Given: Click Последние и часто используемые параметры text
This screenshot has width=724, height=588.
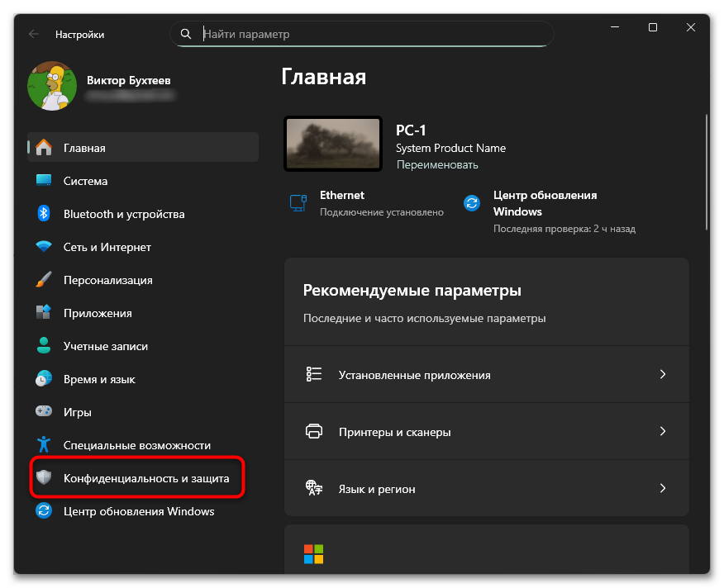Looking at the screenshot, I should point(424,319).
